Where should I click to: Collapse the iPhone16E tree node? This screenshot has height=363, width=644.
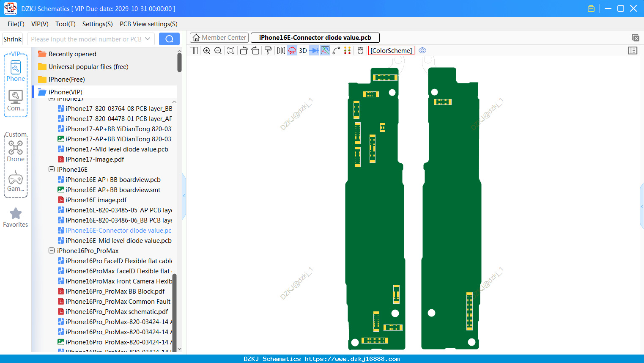pyautogui.click(x=52, y=169)
